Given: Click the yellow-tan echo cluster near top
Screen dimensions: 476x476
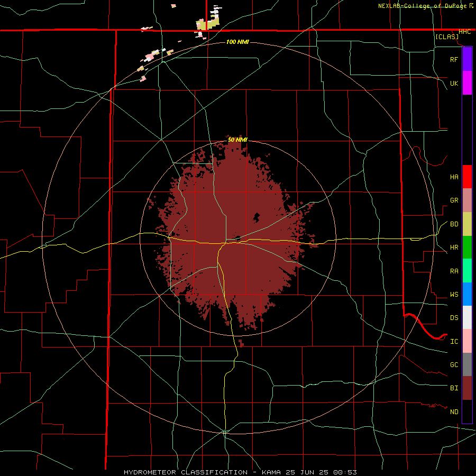Looking at the screenshot, I should point(208,23).
